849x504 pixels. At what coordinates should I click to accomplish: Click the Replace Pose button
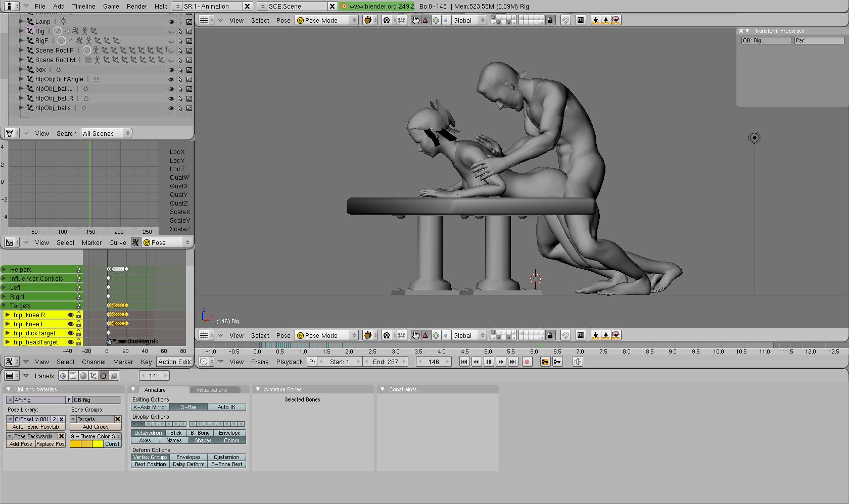(51, 444)
